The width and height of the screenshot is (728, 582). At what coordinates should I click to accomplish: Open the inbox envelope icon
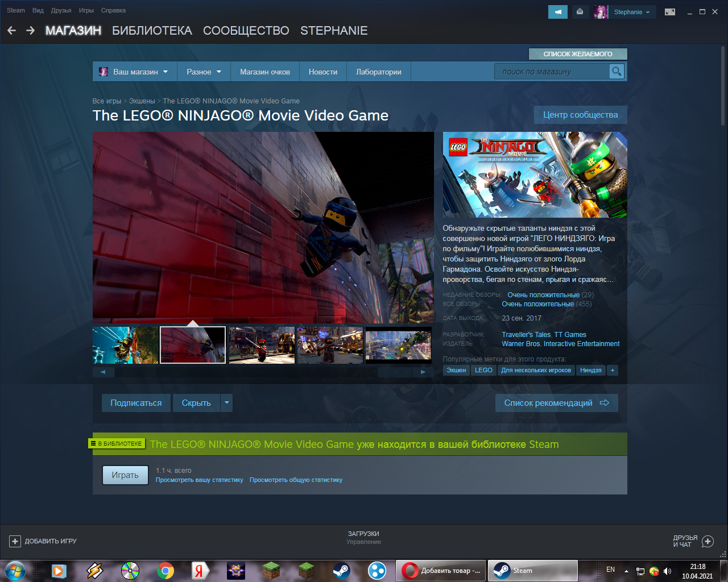[580, 12]
